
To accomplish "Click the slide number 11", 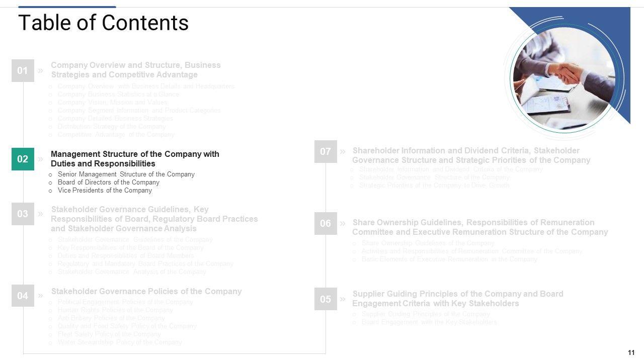I will click(631, 352).
